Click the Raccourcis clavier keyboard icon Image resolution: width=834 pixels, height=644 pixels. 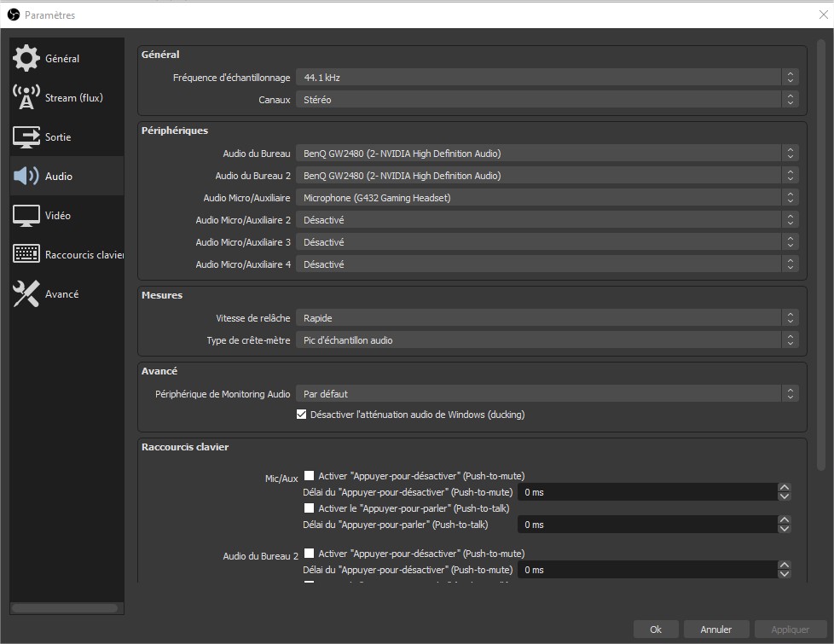pyautogui.click(x=26, y=254)
